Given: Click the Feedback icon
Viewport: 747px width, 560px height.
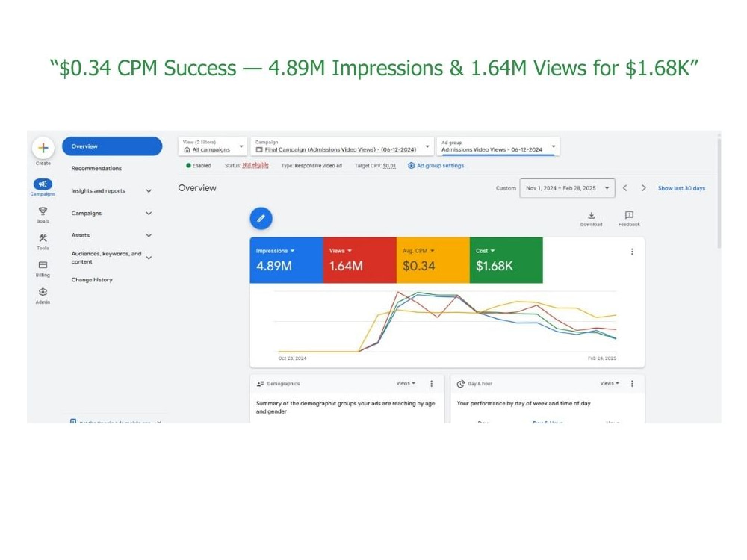Looking at the screenshot, I should pos(629,215).
